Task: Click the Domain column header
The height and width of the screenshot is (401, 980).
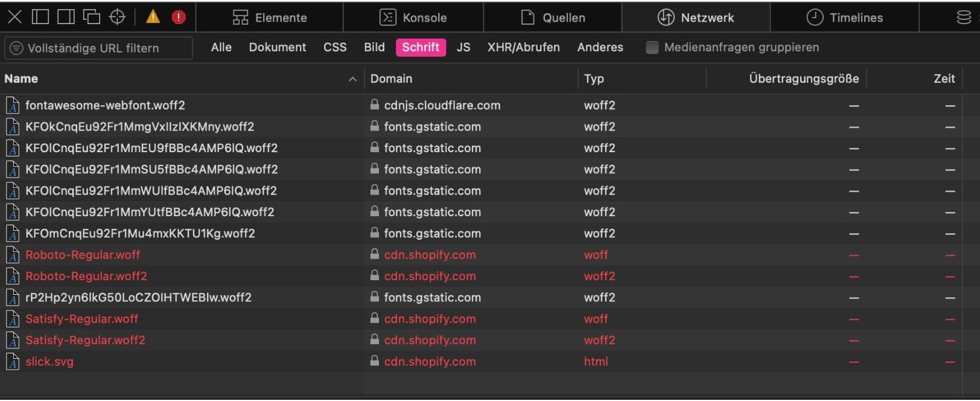Action: pyautogui.click(x=392, y=79)
